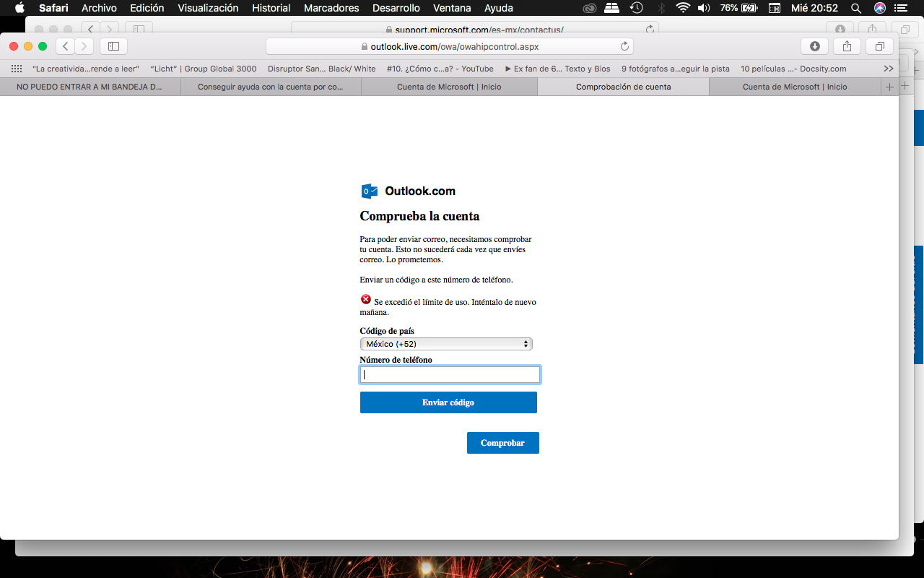
Task: Reload the background support.microsoft.com window
Action: [650, 30]
